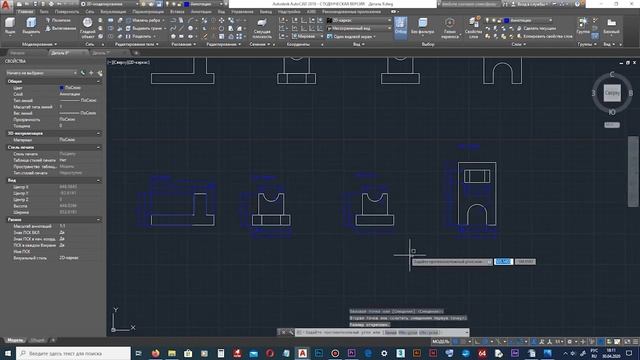The image size is (640, 360).
Task: Add a new drawing tab with plus
Action: coord(136,53)
